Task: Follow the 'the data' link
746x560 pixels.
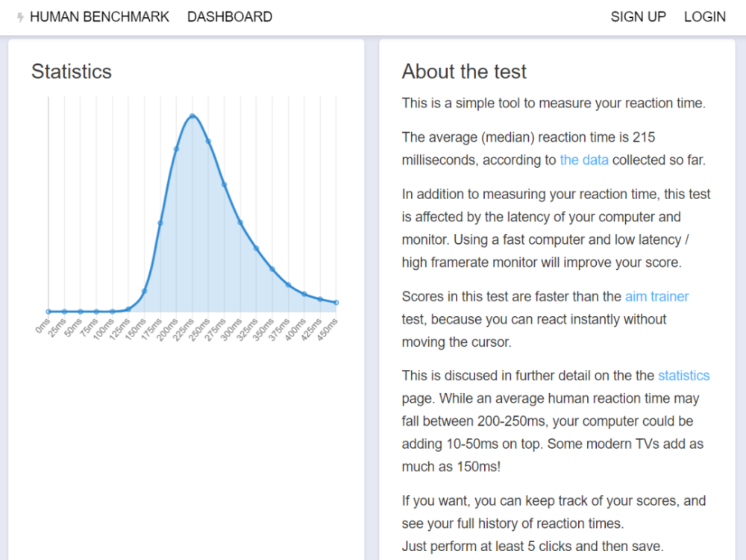Action: coord(584,160)
